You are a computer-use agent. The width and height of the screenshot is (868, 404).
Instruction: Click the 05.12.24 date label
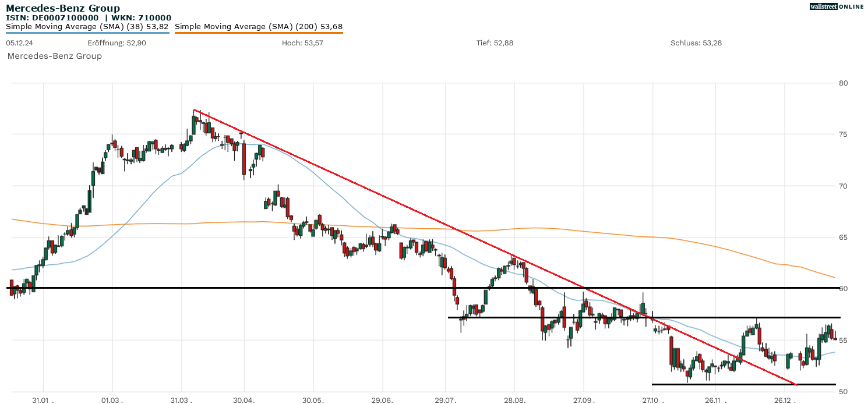pyautogui.click(x=18, y=43)
